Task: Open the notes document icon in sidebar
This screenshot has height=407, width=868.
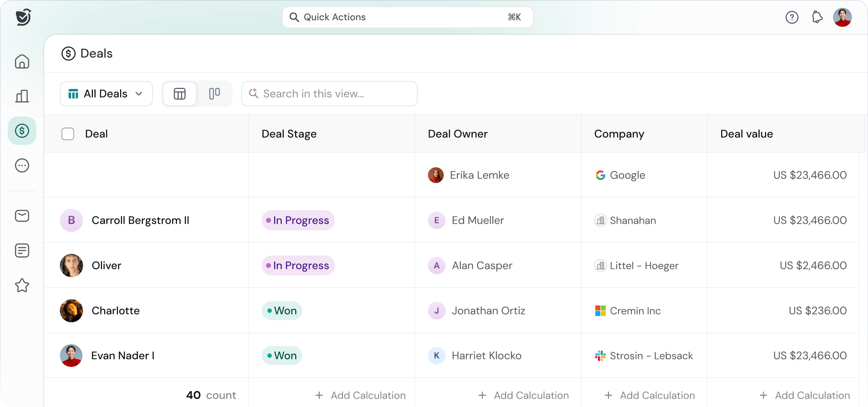Action: [x=22, y=250]
